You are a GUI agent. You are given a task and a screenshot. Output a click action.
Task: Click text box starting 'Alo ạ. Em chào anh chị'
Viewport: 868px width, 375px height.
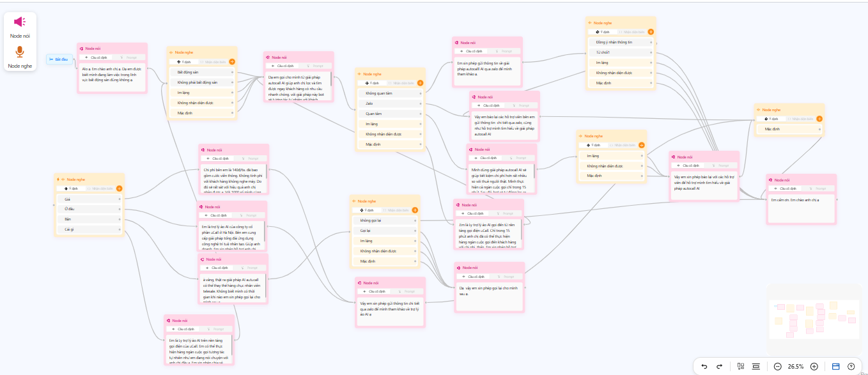(x=112, y=77)
